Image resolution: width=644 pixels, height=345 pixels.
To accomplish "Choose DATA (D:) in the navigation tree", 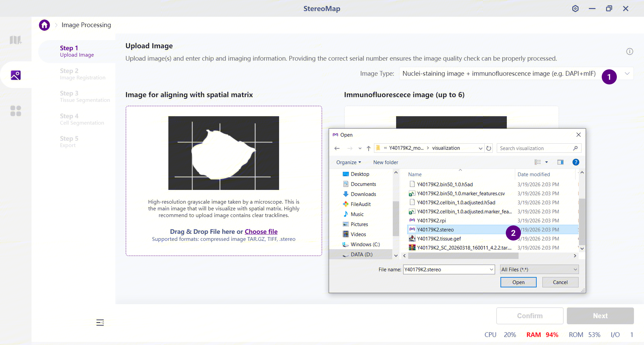I will pos(362,255).
